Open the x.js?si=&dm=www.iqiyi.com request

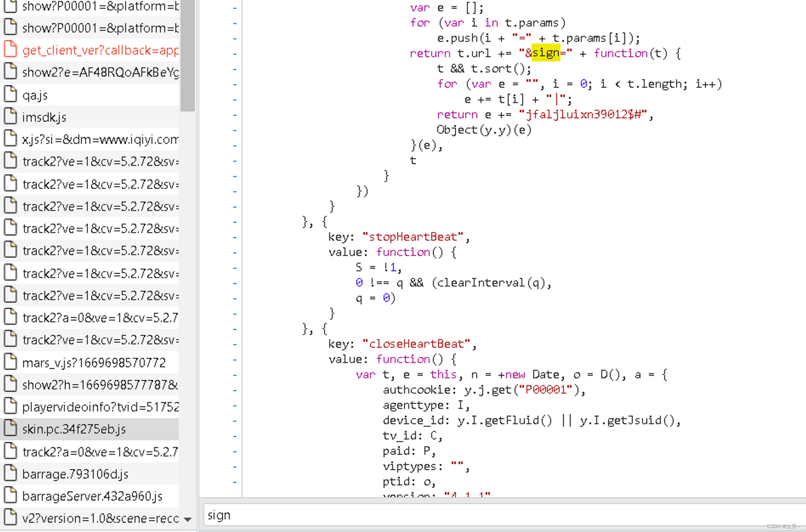pos(100,139)
